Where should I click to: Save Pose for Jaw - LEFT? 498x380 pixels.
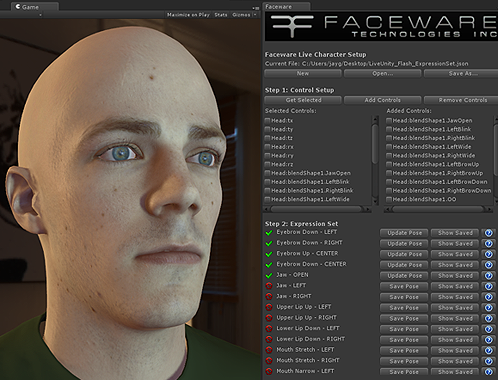404,286
